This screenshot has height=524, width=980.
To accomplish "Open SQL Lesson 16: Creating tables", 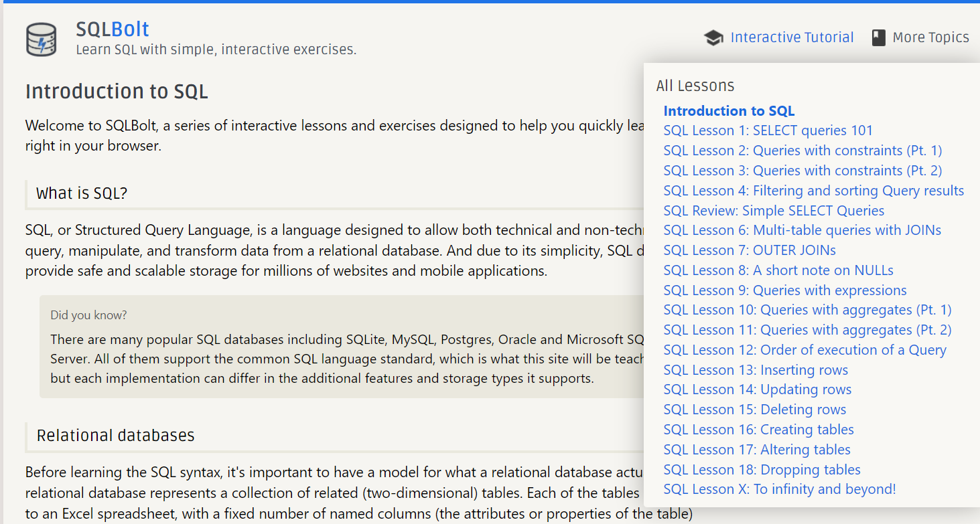I will (759, 430).
